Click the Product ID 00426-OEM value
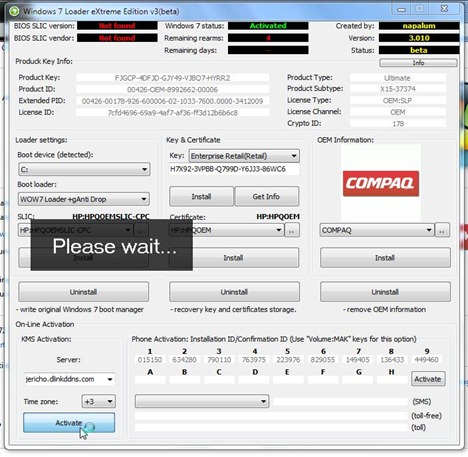The width and height of the screenshot is (468, 457). click(x=173, y=89)
